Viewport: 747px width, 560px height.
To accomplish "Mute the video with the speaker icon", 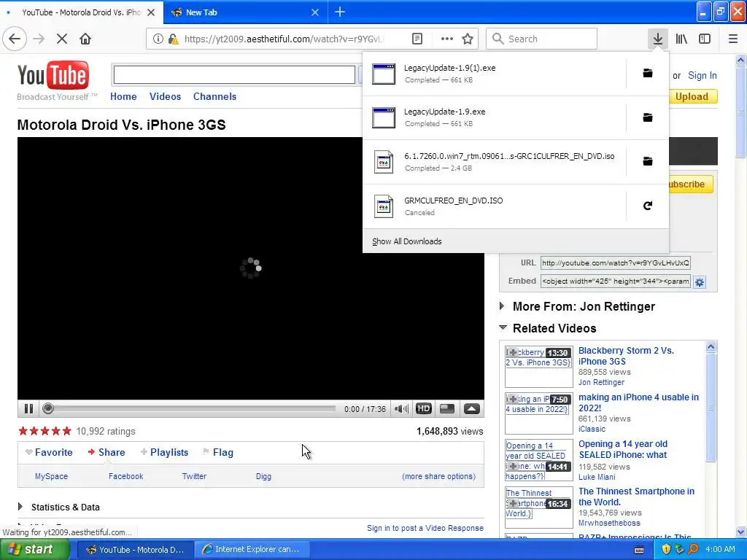I will (401, 408).
